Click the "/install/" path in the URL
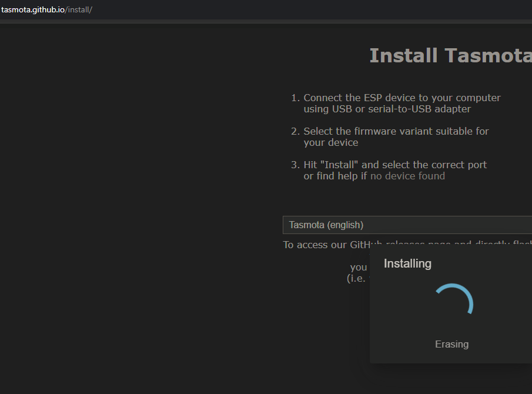 point(78,10)
